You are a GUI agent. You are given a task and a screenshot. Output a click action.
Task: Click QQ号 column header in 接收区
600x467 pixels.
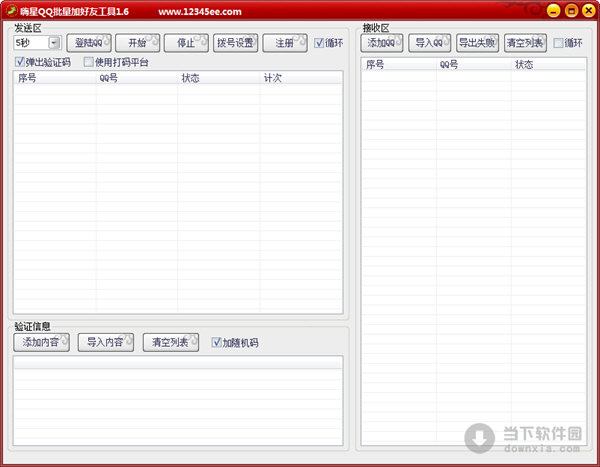click(473, 64)
